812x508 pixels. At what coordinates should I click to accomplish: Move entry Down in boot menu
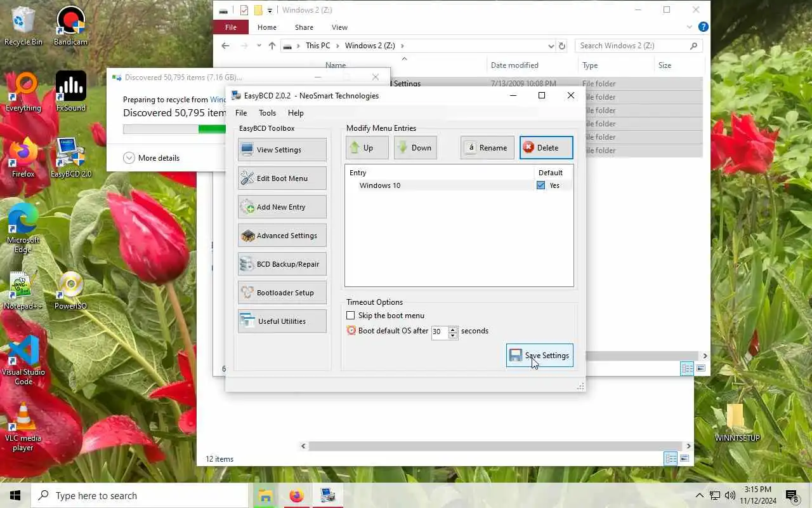[415, 148]
